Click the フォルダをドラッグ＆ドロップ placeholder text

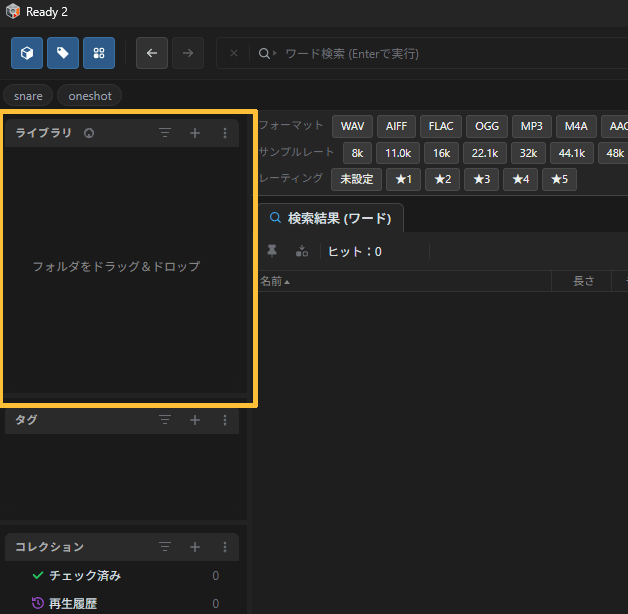point(116,266)
